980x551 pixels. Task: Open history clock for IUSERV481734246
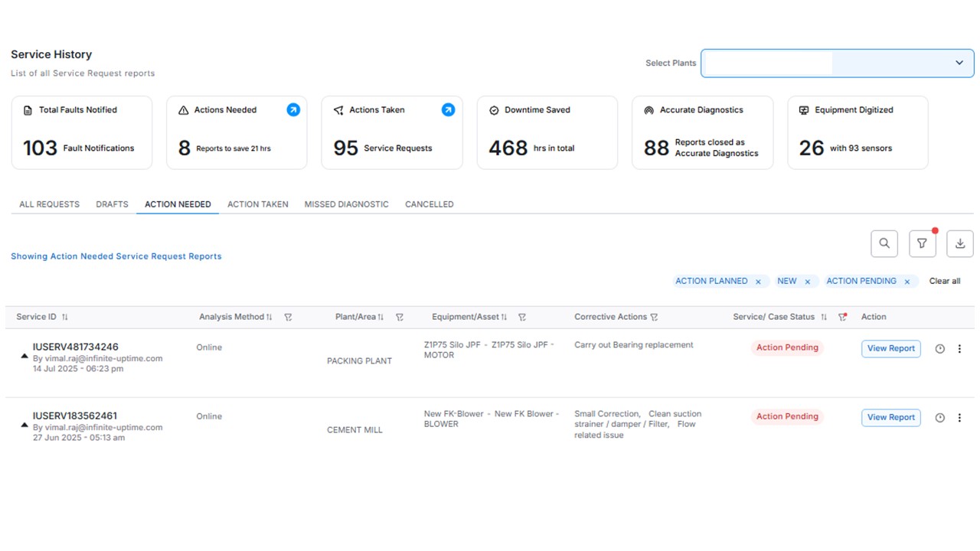(x=940, y=349)
